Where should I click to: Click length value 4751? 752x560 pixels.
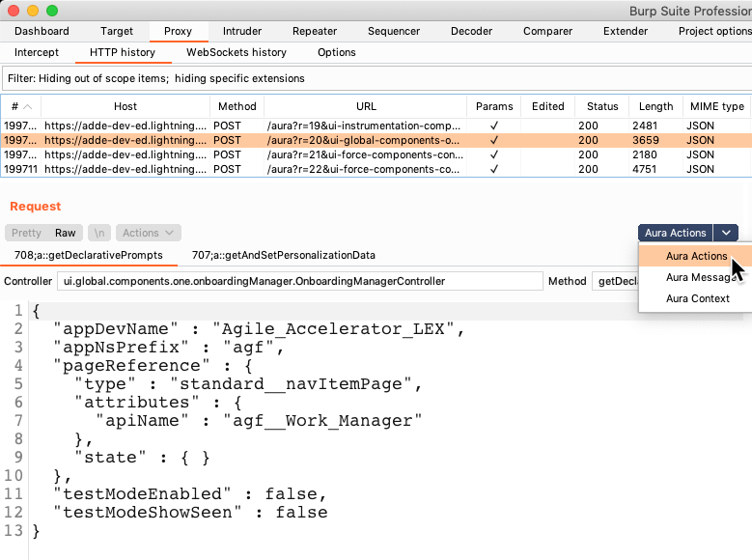coord(644,169)
